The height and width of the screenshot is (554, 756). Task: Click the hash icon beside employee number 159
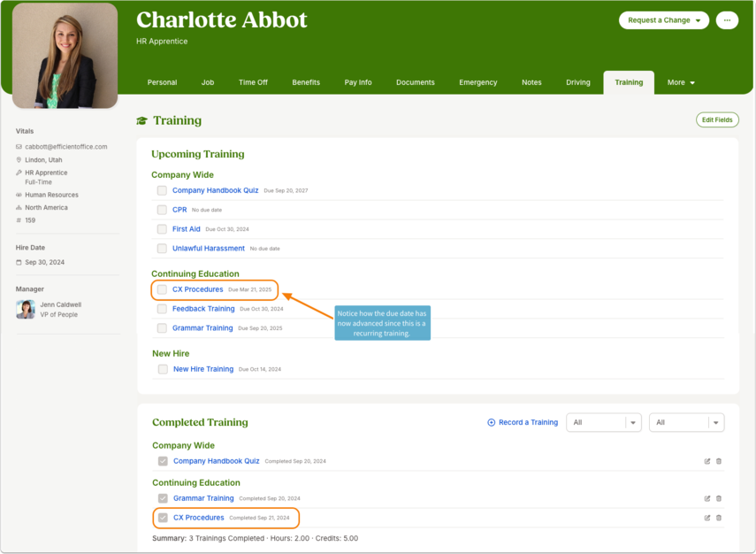coord(19,220)
